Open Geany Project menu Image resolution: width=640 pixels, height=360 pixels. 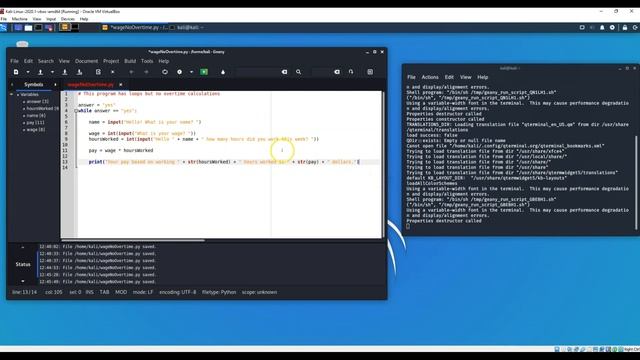coord(111,61)
